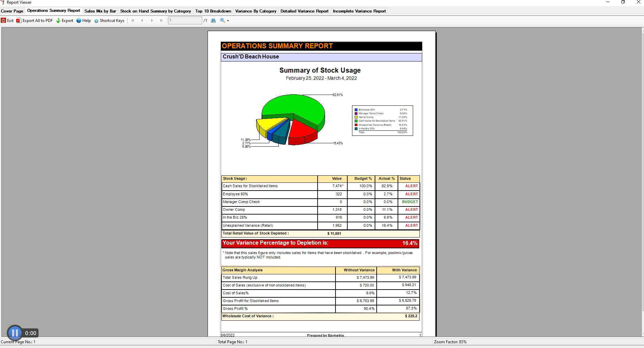The width and height of the screenshot is (644, 348).
Task: Click 'Current Page No.: 1' status entry
Action: [x=18, y=342]
